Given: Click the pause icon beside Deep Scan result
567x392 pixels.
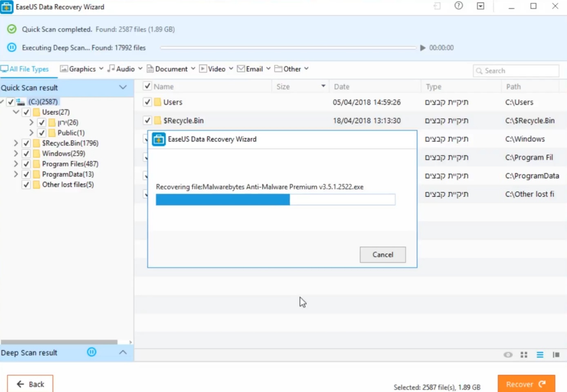Looking at the screenshot, I should (x=92, y=352).
